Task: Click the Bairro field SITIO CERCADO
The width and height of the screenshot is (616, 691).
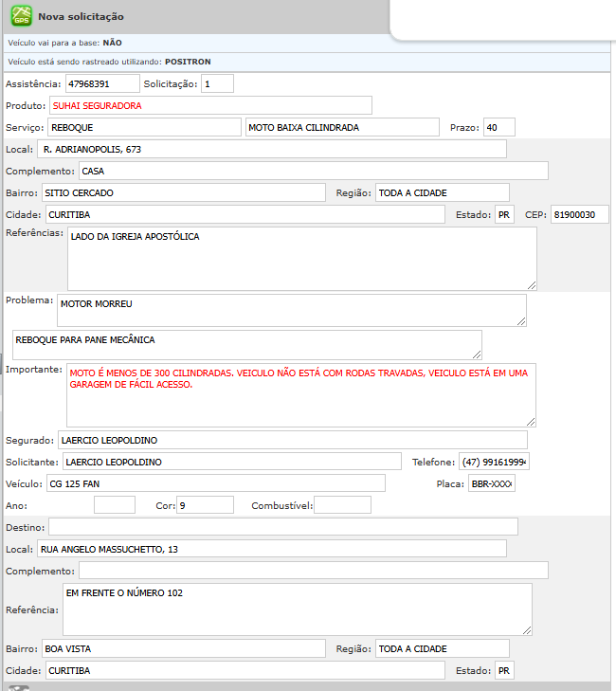Action: [183, 192]
